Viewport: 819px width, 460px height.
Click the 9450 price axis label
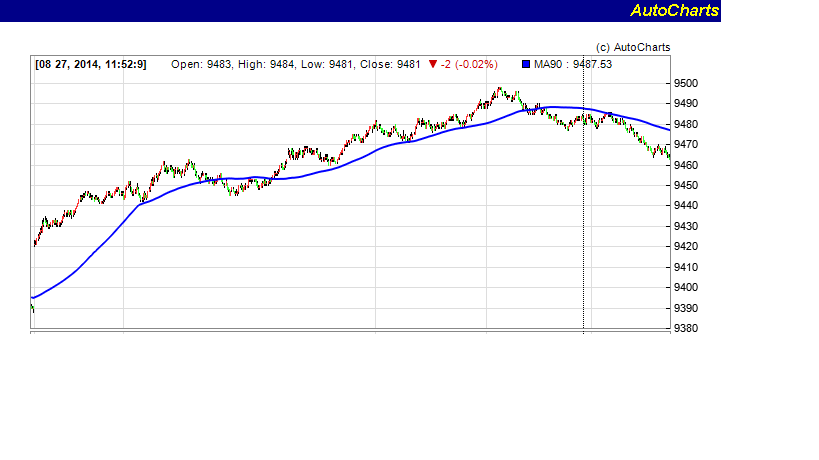click(686, 185)
